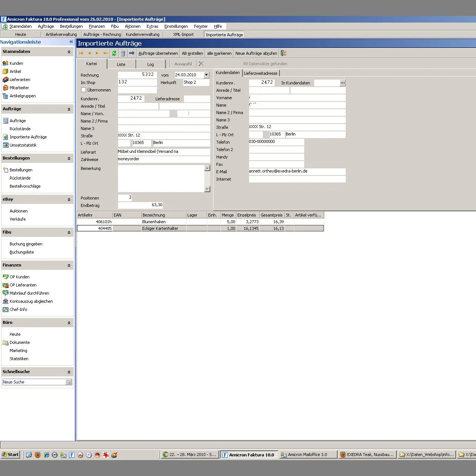Screen dimensions: 476x476
Task: Click the delete trash icon in the toolbar
Action: [123, 53]
